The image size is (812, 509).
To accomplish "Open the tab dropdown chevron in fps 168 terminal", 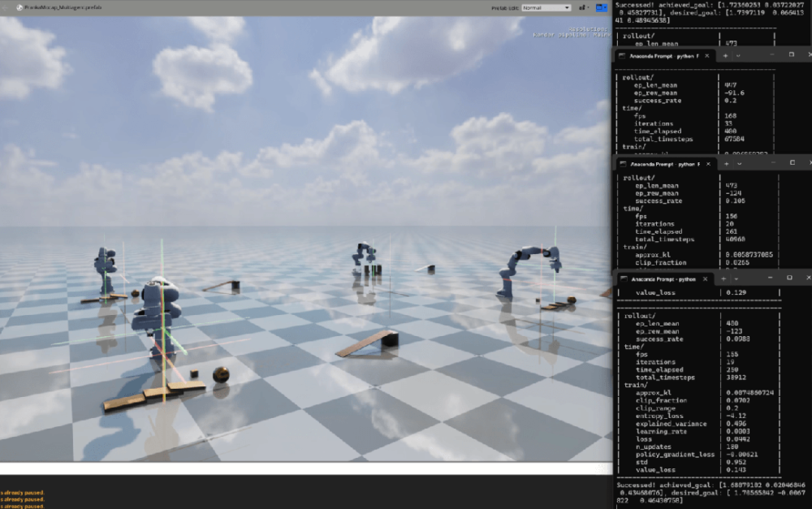I will point(738,56).
